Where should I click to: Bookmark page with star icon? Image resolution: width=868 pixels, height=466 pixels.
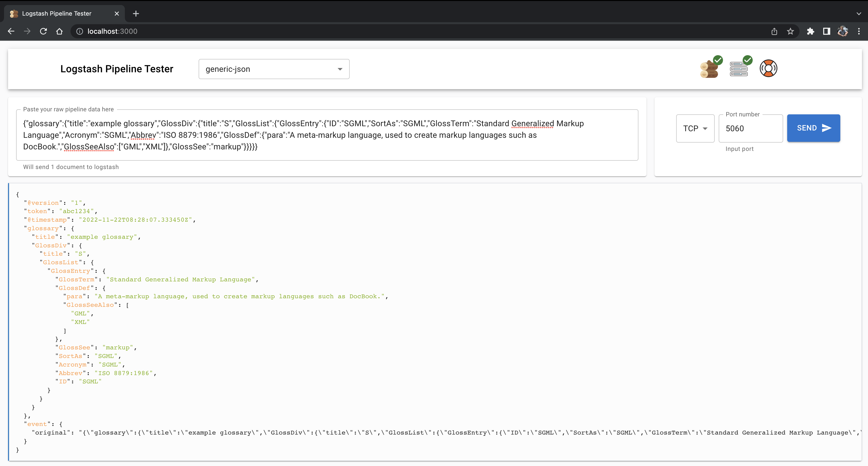790,31
